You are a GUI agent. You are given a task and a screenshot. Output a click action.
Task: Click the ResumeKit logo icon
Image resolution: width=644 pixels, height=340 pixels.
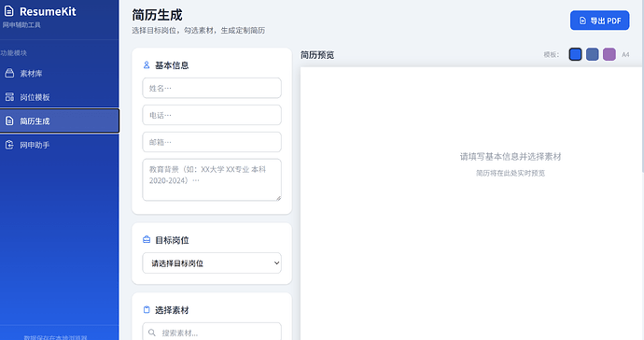point(9,11)
